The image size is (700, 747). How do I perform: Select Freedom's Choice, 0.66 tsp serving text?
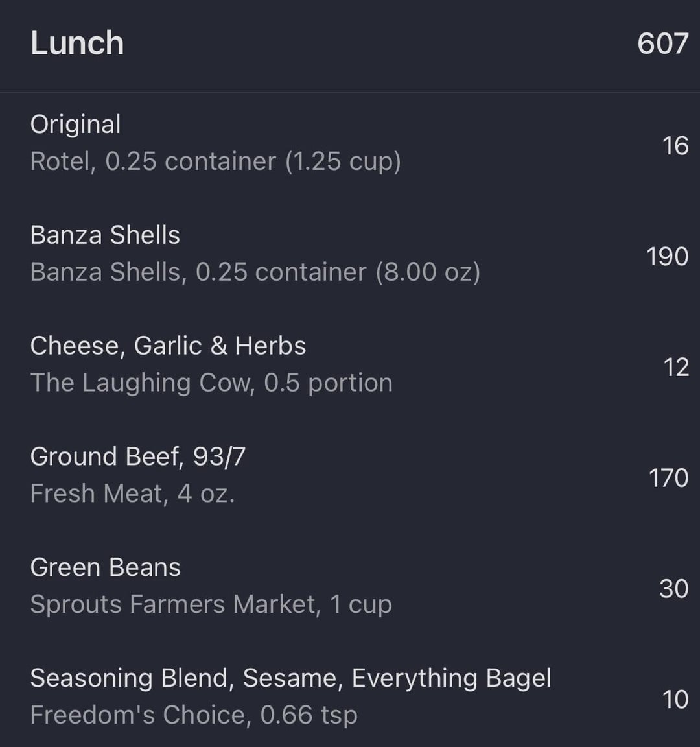pos(194,715)
